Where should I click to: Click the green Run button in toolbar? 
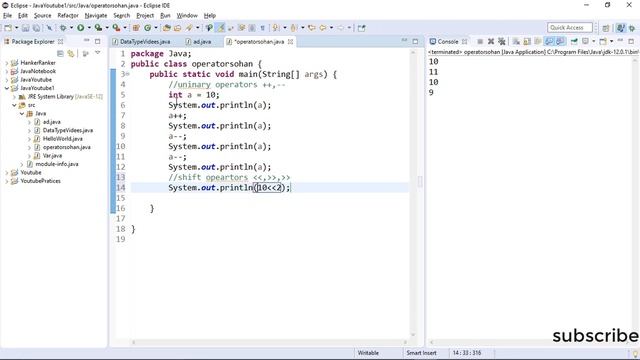tap(81, 28)
